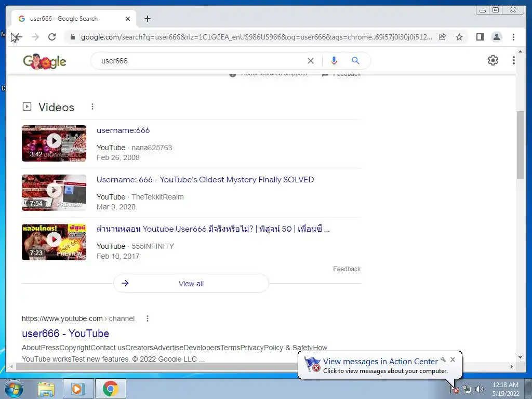The image size is (532, 399).
Task: Click the TheTekkitRealm channel name text
Action: [157, 197]
